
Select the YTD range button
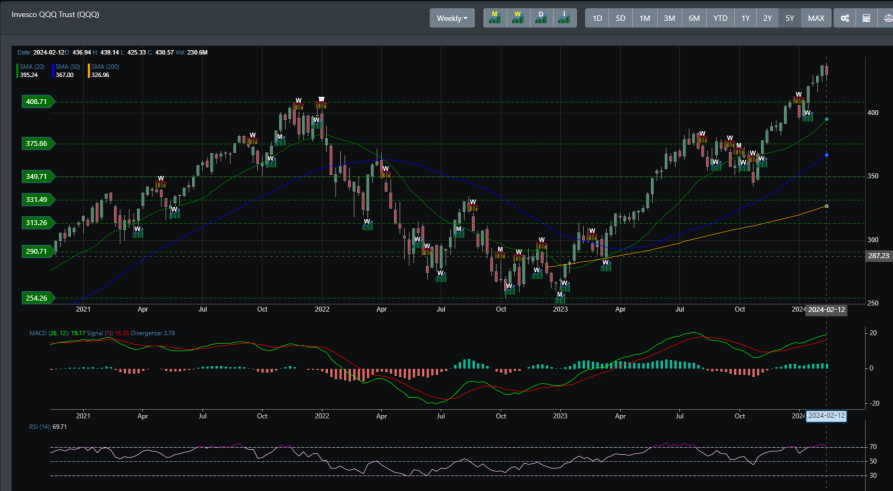pos(720,18)
